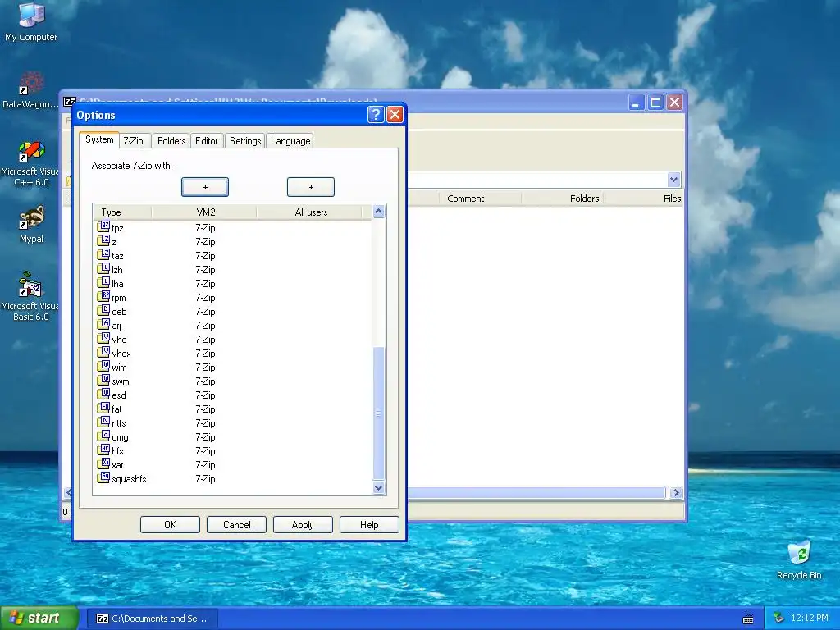
Task: Open the Mypal browser desktop icon
Action: [31, 224]
